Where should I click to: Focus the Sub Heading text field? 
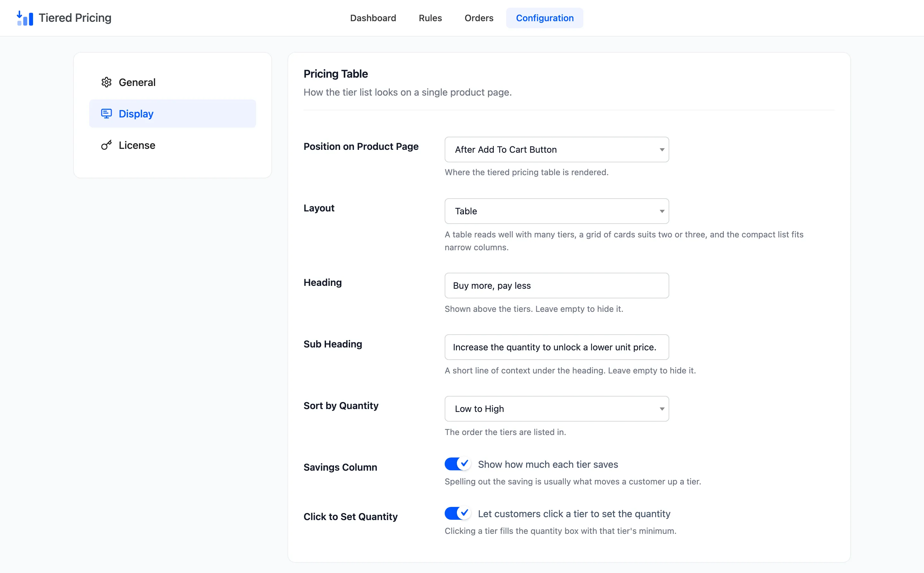click(x=557, y=347)
